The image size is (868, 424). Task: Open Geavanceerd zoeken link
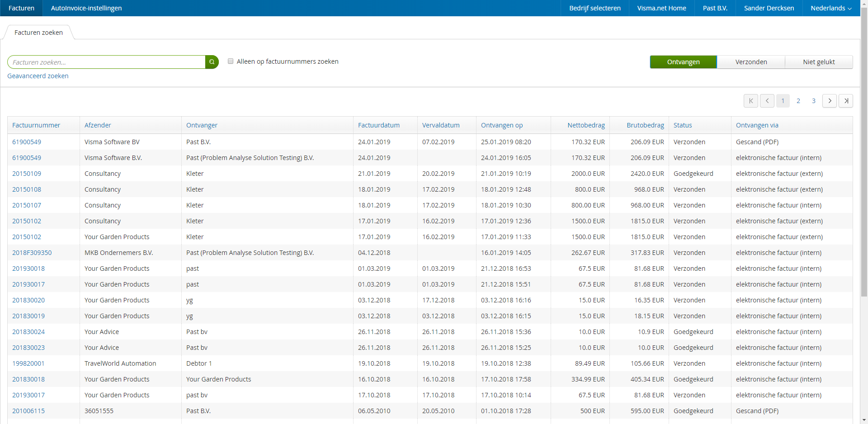click(38, 76)
